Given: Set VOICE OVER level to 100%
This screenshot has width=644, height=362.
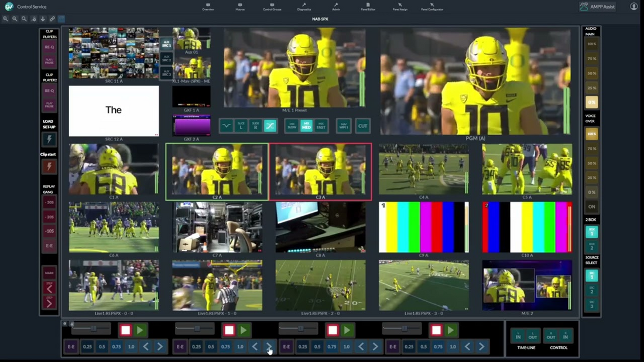Looking at the screenshot, I should 592,133.
